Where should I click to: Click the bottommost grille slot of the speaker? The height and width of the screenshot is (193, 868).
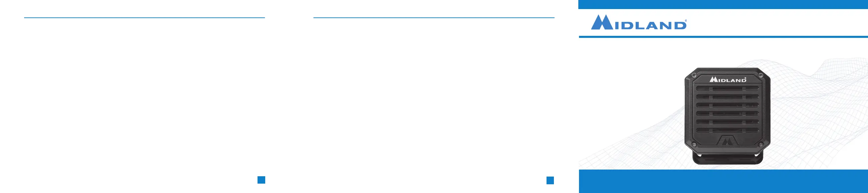tap(727, 130)
